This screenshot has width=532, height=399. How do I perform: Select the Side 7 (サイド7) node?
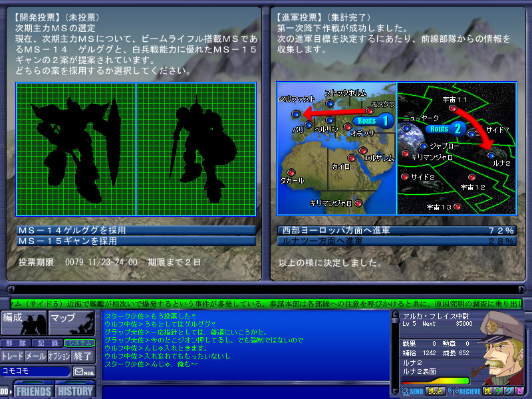coord(471,134)
